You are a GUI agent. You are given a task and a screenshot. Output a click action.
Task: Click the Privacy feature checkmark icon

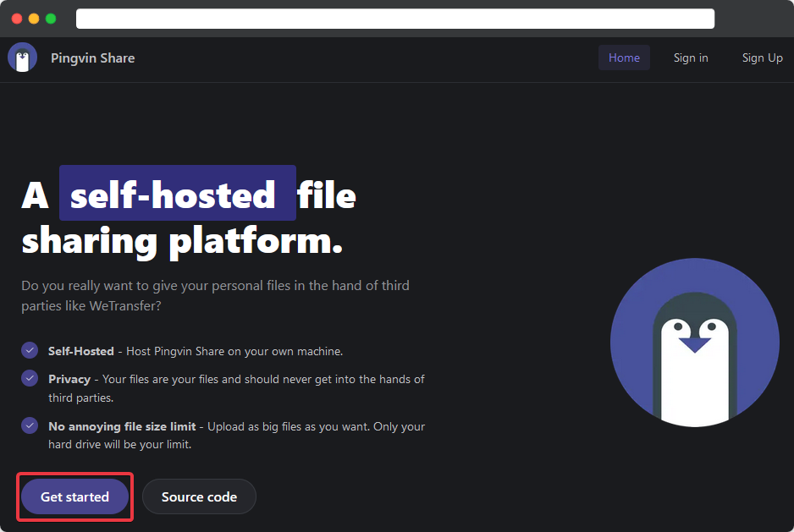pos(30,379)
